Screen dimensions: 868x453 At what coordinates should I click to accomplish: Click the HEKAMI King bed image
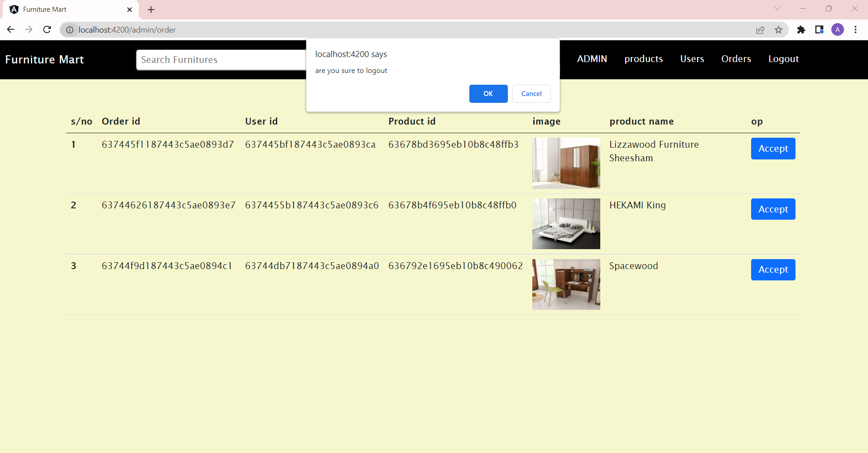tap(566, 224)
